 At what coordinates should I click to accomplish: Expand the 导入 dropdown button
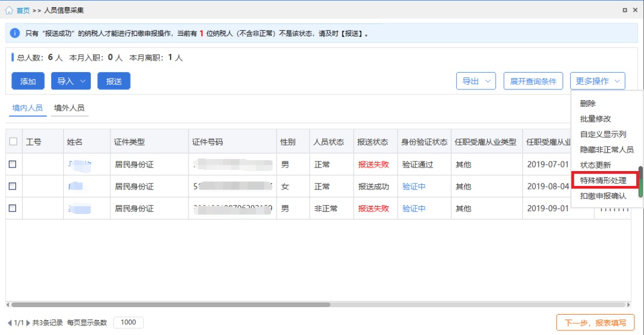[70, 81]
